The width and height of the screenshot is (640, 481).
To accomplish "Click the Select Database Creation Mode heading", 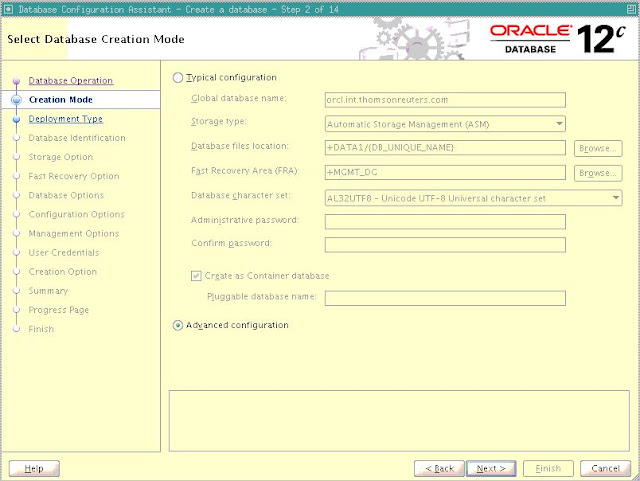I will pyautogui.click(x=96, y=39).
